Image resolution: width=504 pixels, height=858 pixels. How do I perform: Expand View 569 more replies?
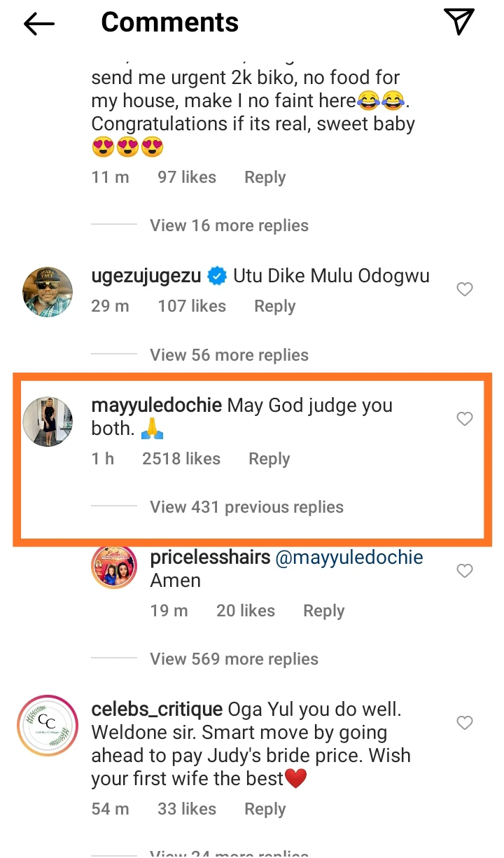[234, 659]
